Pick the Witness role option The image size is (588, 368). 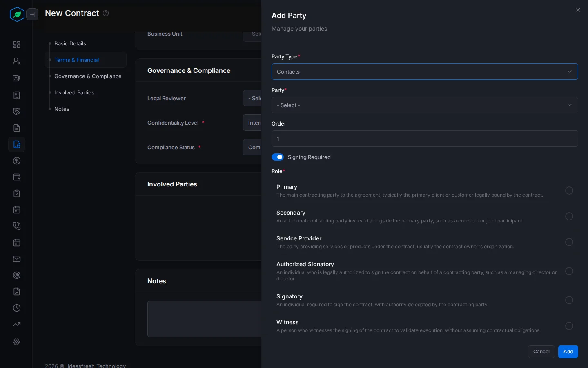[x=569, y=326]
